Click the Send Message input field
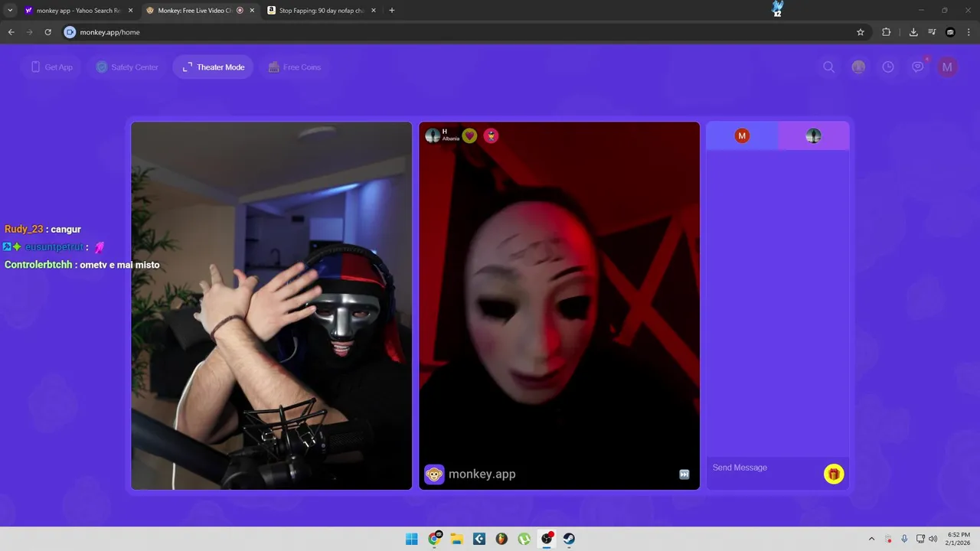Screen dimensions: 980x551 [764, 468]
